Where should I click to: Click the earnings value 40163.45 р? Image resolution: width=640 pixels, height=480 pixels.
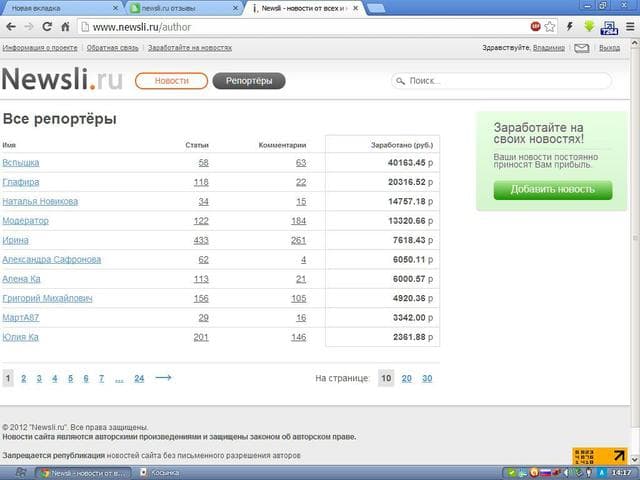click(x=410, y=162)
